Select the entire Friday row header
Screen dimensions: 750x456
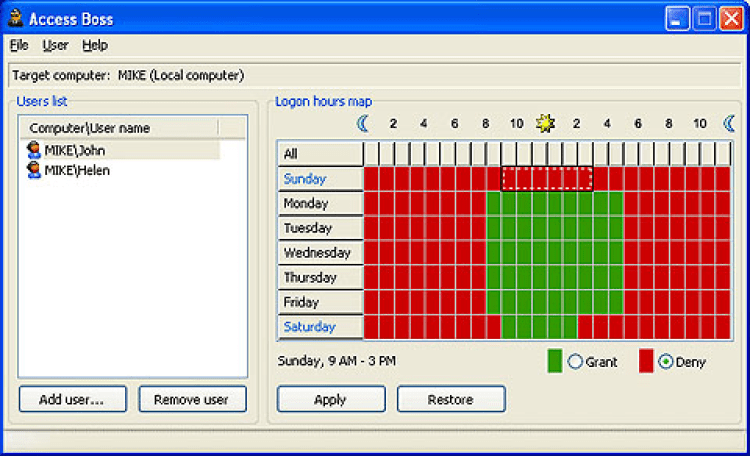[x=320, y=302]
